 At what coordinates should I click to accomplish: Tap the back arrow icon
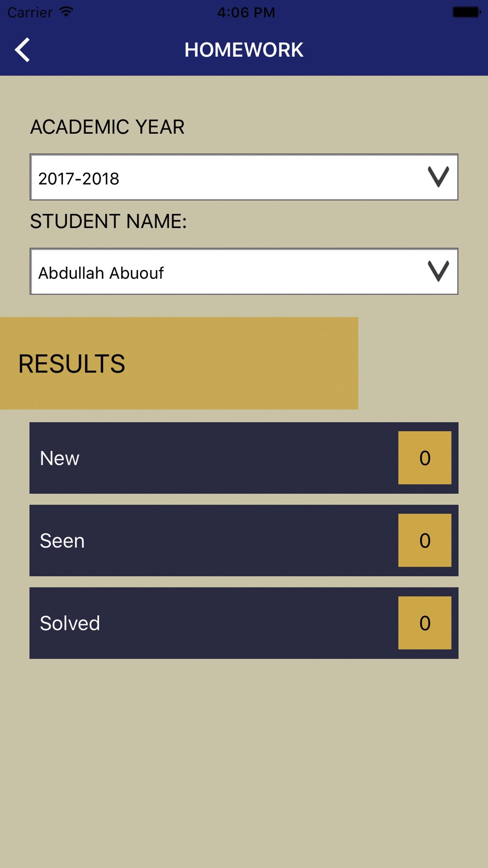click(x=22, y=50)
